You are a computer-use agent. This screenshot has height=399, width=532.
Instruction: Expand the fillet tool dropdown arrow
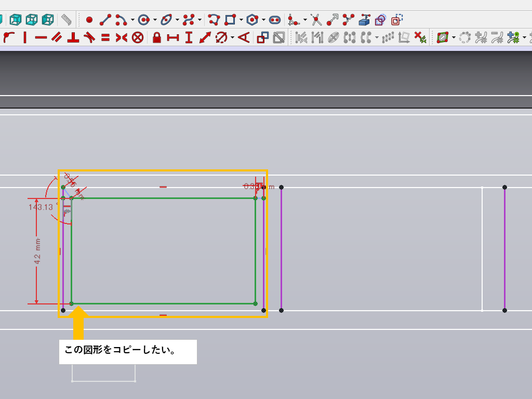305,21
